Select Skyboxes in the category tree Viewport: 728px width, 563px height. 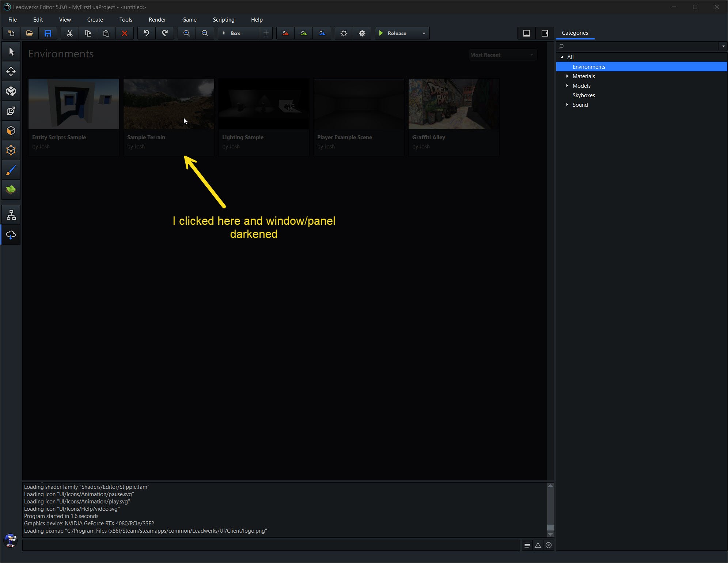tap(584, 95)
